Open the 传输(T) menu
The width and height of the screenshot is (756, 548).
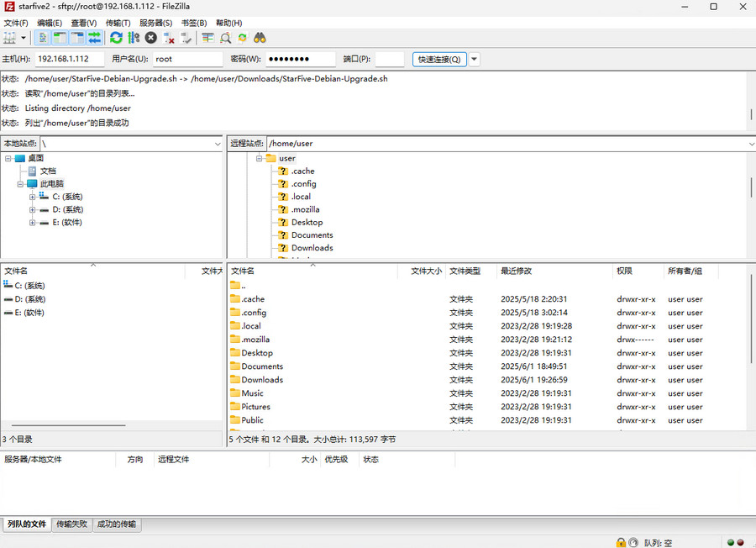click(118, 23)
